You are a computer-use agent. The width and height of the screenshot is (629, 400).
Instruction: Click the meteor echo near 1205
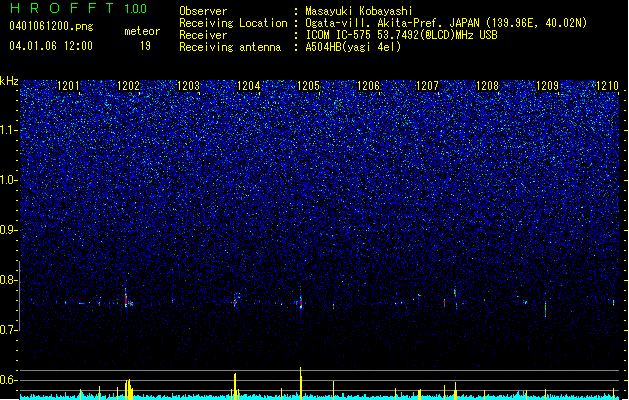coord(301,303)
